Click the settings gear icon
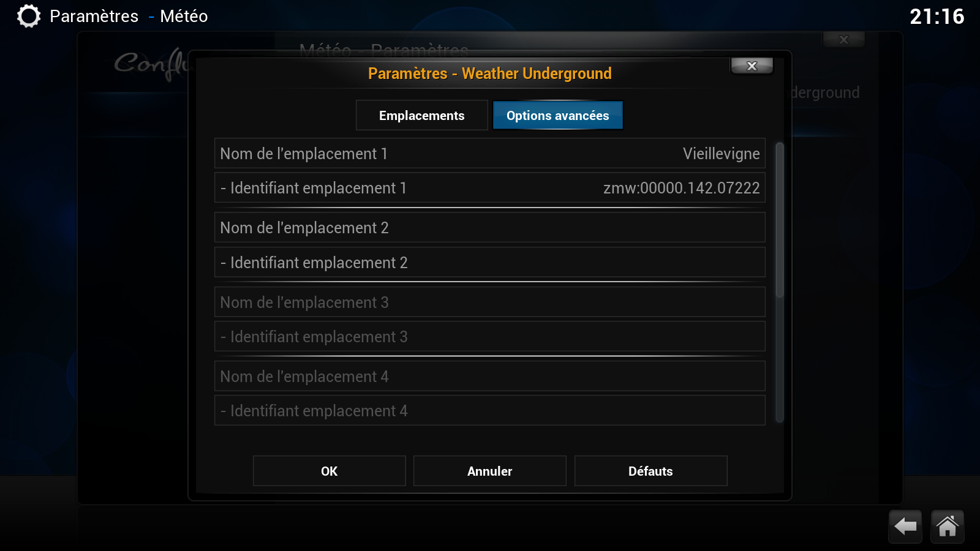The image size is (980, 551). (x=28, y=17)
